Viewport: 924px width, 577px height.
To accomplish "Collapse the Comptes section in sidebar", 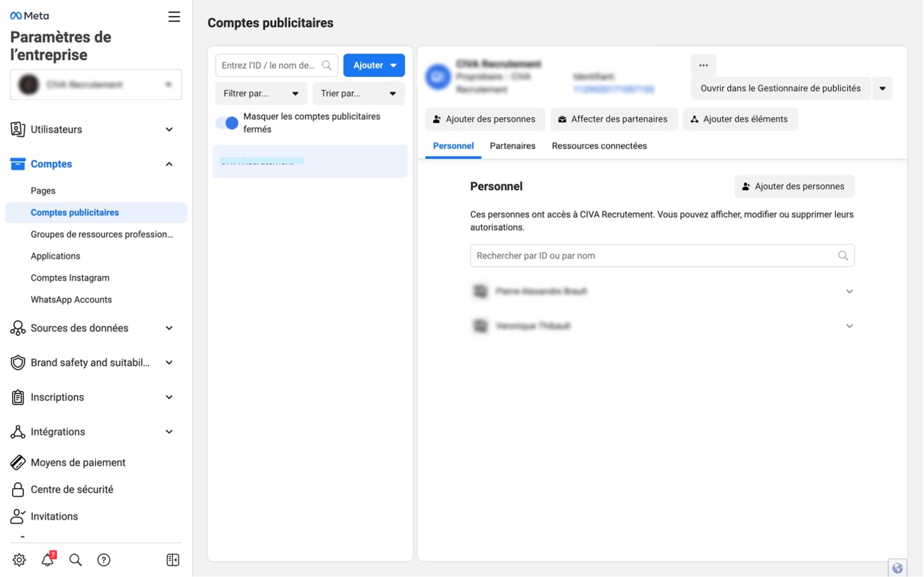I will tap(169, 164).
